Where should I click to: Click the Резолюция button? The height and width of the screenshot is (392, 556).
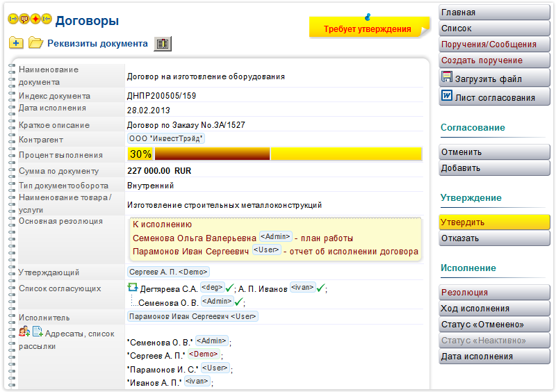tap(494, 293)
